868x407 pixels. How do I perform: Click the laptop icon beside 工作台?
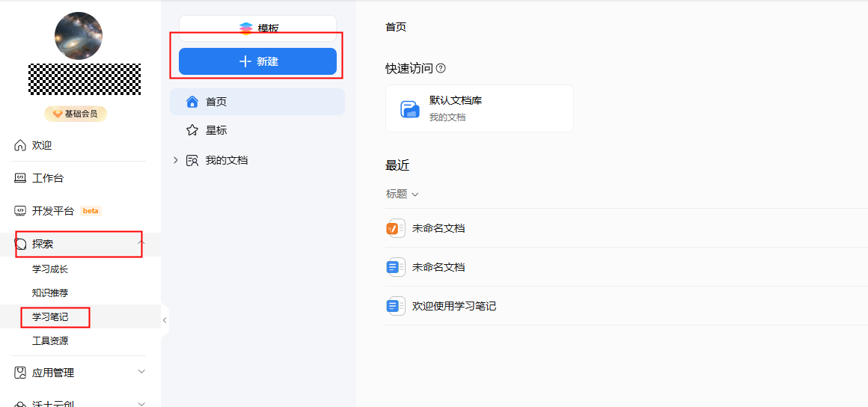(x=20, y=178)
